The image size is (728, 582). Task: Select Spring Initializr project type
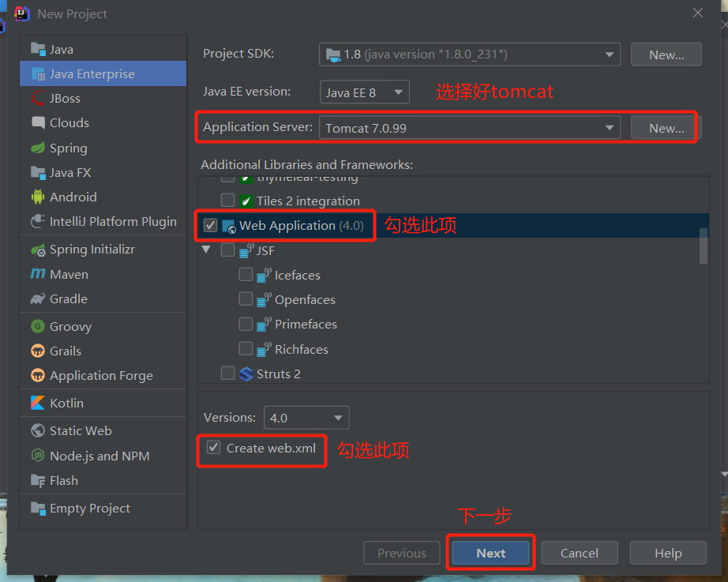click(103, 250)
